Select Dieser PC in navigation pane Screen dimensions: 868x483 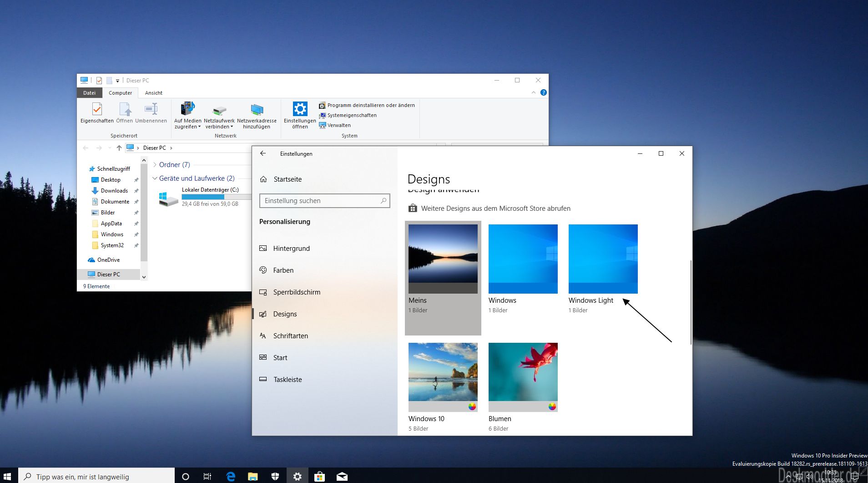[108, 275]
